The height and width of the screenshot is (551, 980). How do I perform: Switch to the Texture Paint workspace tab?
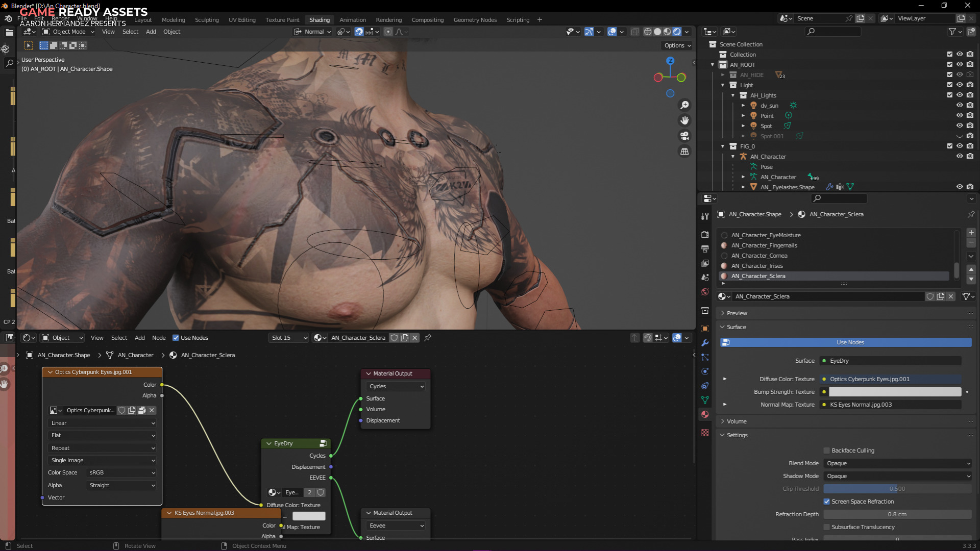click(x=282, y=20)
